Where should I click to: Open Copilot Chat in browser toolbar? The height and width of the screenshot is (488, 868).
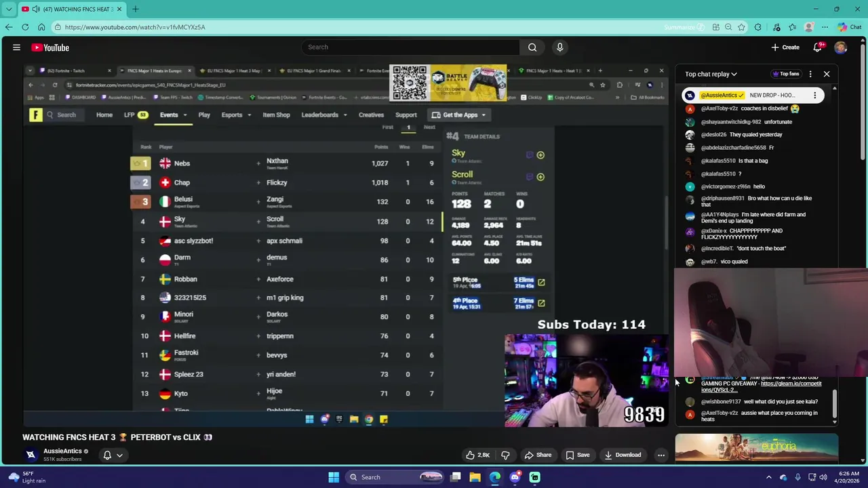pyautogui.click(x=850, y=27)
